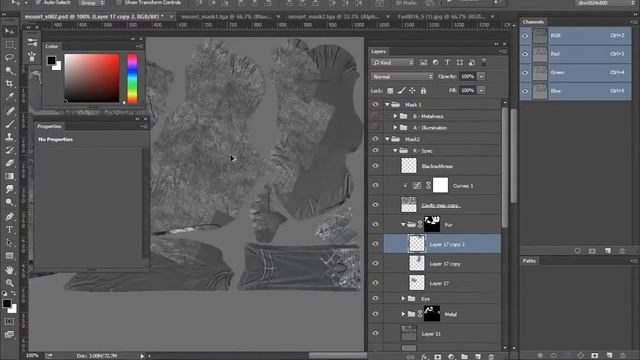Viewport: 640px width, 360px height.
Task: Filter layers by shape type icon
Action: [460, 62]
